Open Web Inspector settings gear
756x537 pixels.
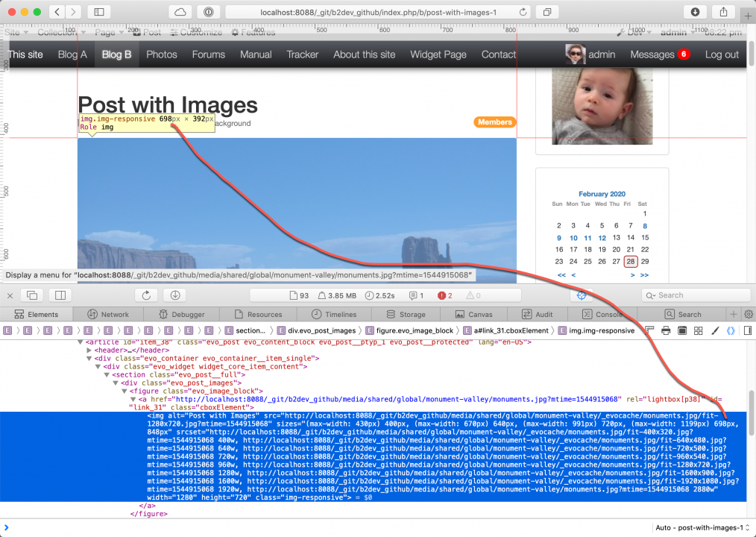pos(749,314)
